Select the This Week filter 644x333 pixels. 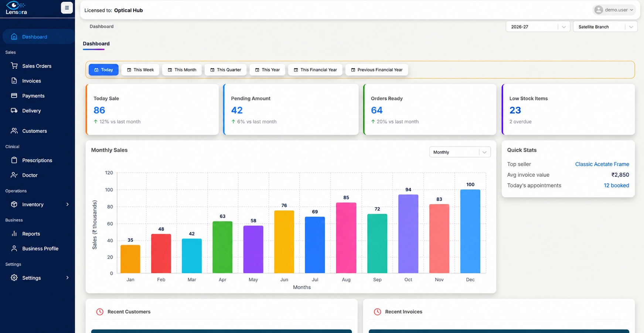[140, 70]
